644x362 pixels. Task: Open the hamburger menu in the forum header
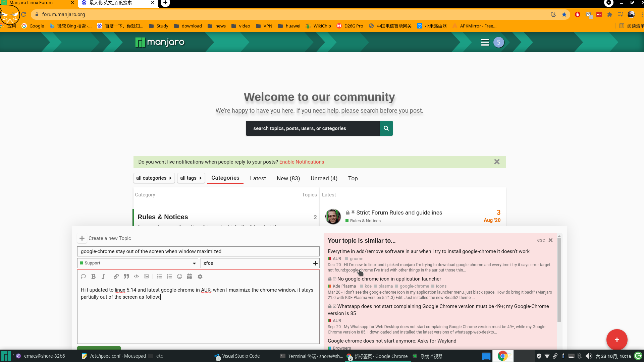[485, 43]
